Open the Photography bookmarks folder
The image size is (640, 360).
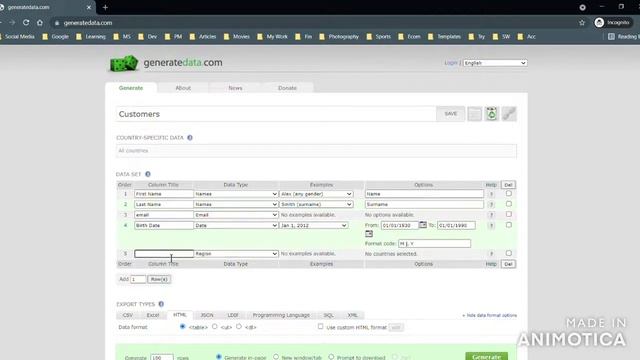[x=339, y=37]
